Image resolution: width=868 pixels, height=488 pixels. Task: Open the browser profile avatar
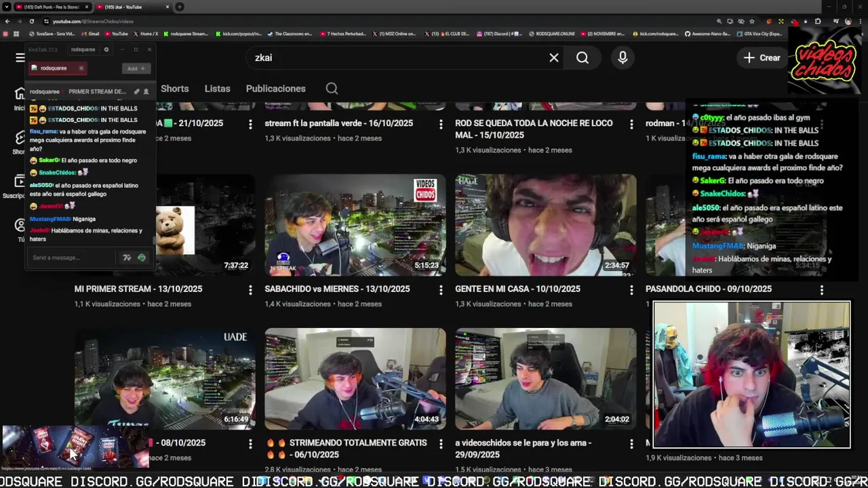tap(848, 21)
